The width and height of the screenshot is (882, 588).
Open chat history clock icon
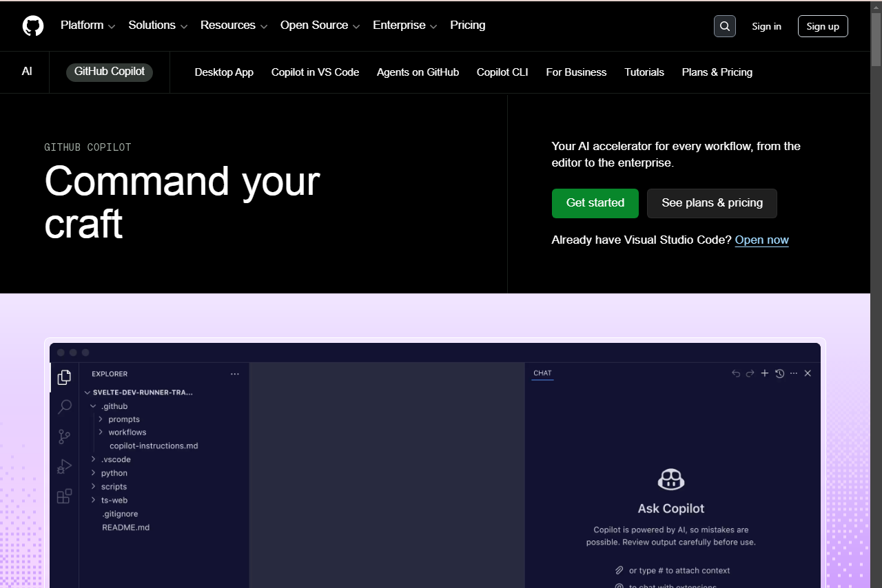[x=779, y=373]
